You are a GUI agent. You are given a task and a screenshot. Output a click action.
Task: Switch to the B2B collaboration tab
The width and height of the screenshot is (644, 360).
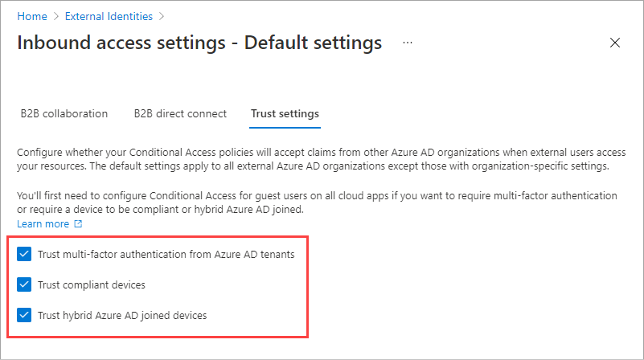click(64, 114)
